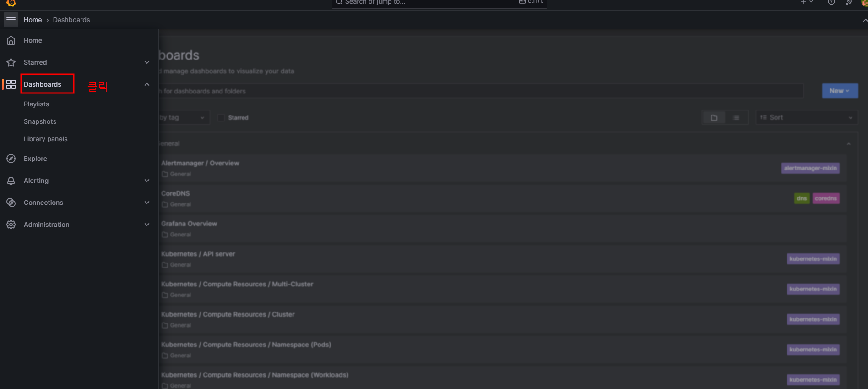Screen dimensions: 868x389
Task: Click the Search or jump to field
Action: [439, 2]
